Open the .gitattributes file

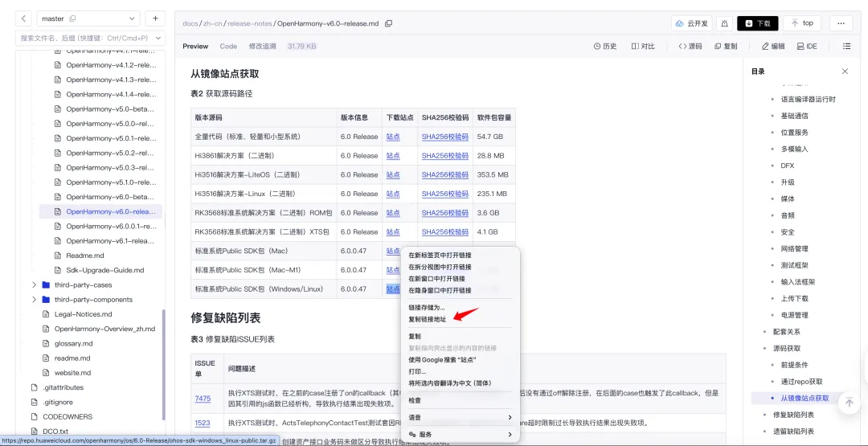63,387
